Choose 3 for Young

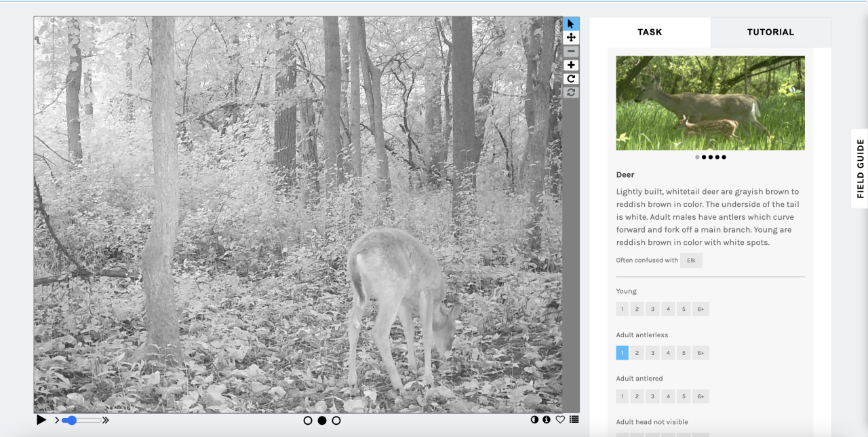(x=652, y=309)
